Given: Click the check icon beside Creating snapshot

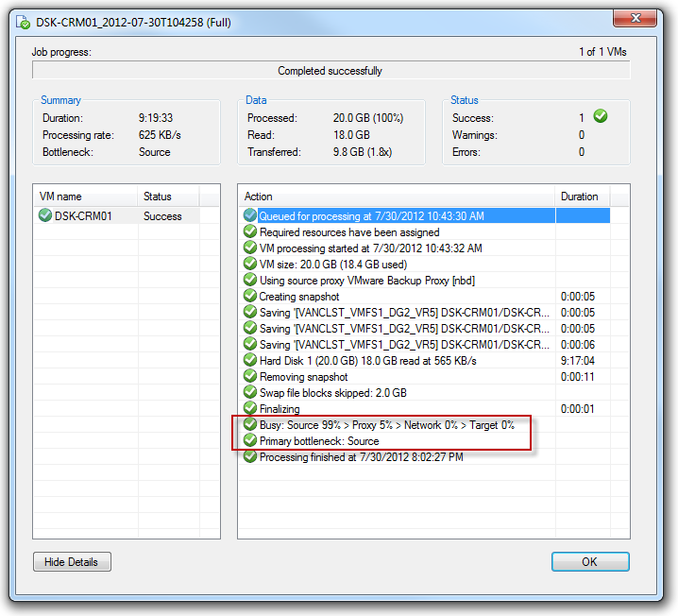Looking at the screenshot, I should 250,297.
